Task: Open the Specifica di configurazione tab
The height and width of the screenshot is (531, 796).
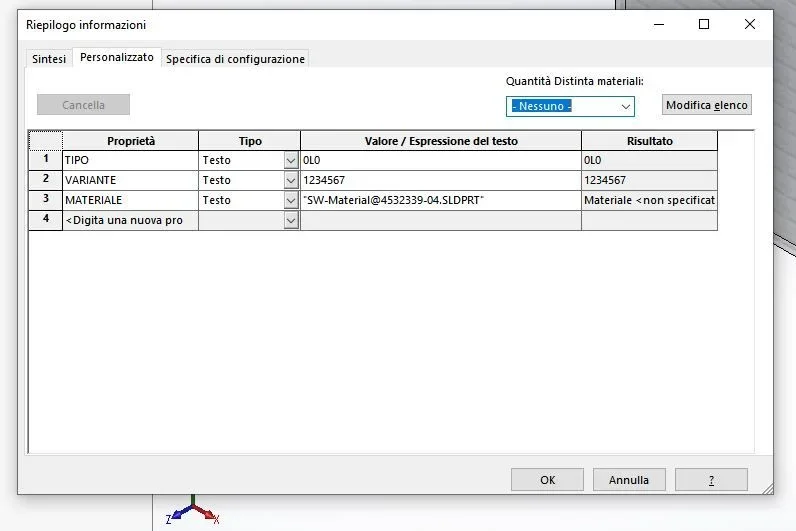Action: 236,59
